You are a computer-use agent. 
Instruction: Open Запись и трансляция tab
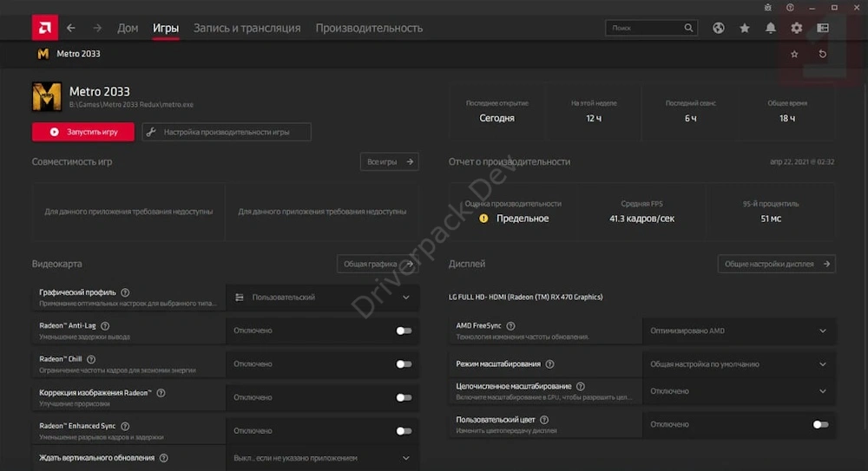tap(247, 28)
